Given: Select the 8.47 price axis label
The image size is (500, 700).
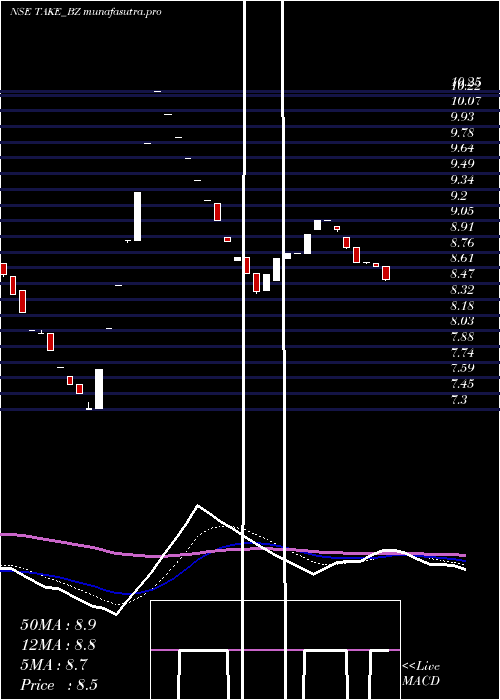Looking at the screenshot, I should click(462, 274).
